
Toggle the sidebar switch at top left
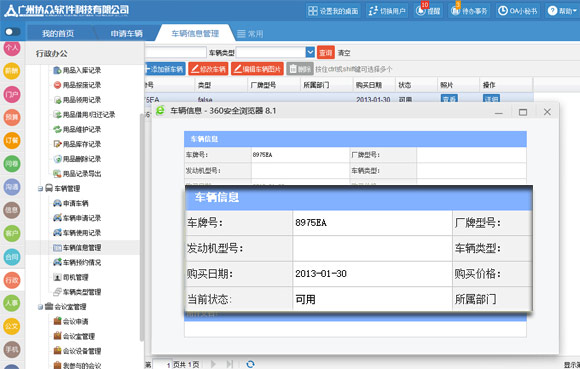[12, 32]
